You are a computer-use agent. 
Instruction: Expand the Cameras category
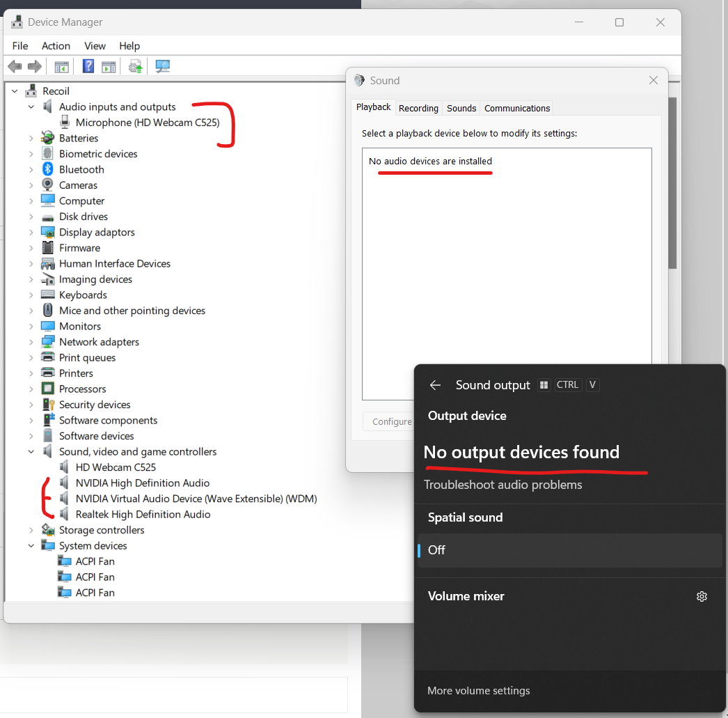(x=31, y=185)
